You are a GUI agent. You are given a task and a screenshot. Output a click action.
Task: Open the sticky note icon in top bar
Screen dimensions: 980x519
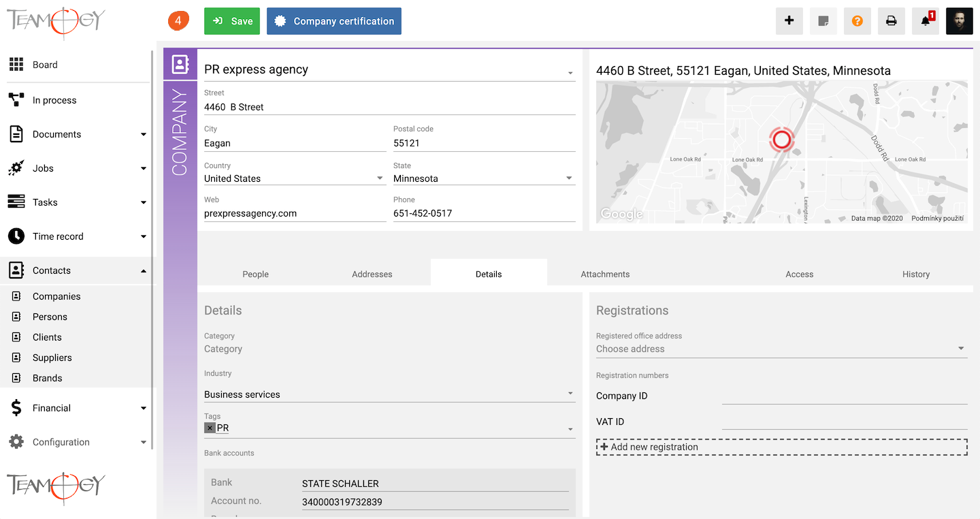pyautogui.click(x=823, y=21)
